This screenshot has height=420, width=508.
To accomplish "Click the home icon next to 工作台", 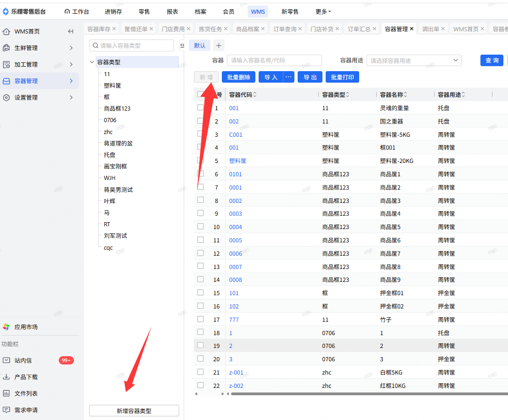I will [67, 11].
